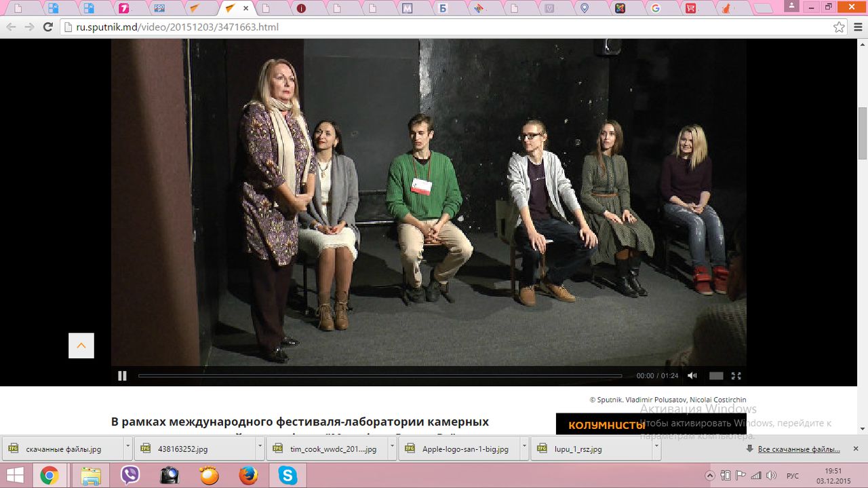Switch the video player to fullscreen
This screenshot has height=488, width=868.
click(736, 375)
